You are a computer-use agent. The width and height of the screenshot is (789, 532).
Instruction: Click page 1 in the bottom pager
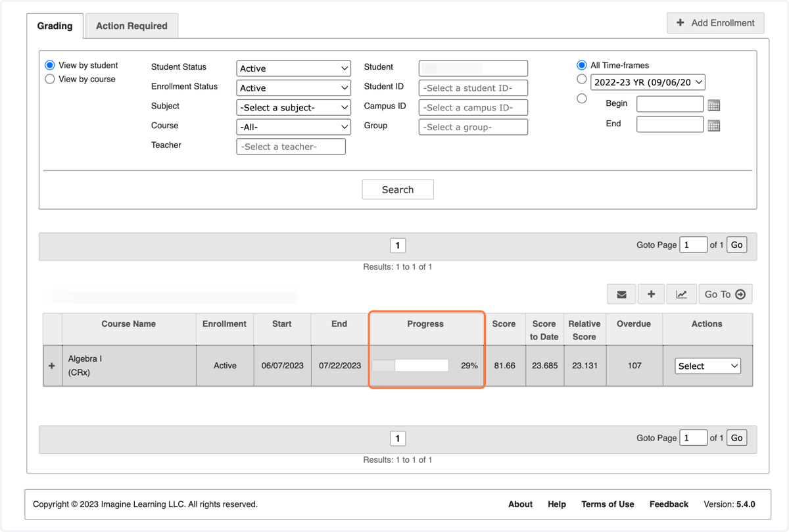398,438
